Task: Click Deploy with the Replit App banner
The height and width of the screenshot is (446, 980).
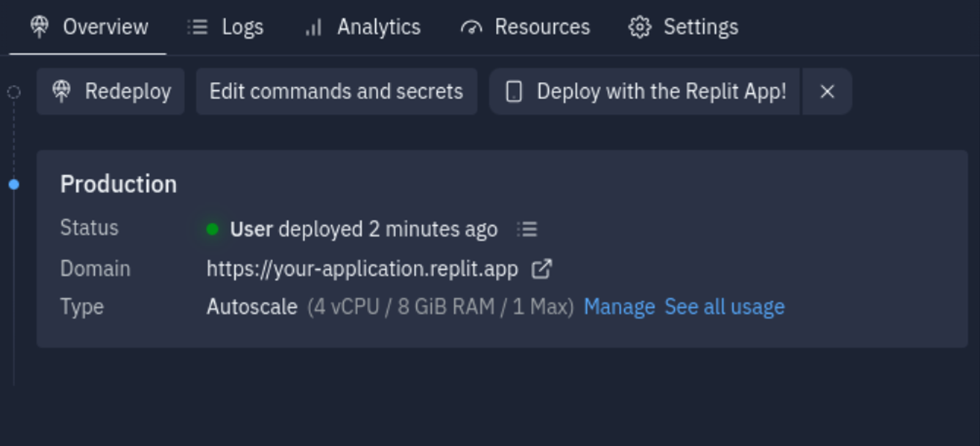Action: pos(645,91)
